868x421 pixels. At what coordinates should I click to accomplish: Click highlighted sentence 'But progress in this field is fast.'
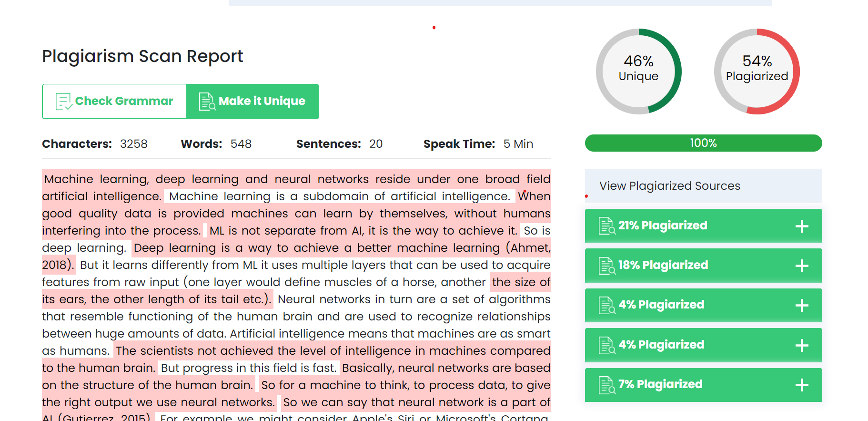coord(248,368)
